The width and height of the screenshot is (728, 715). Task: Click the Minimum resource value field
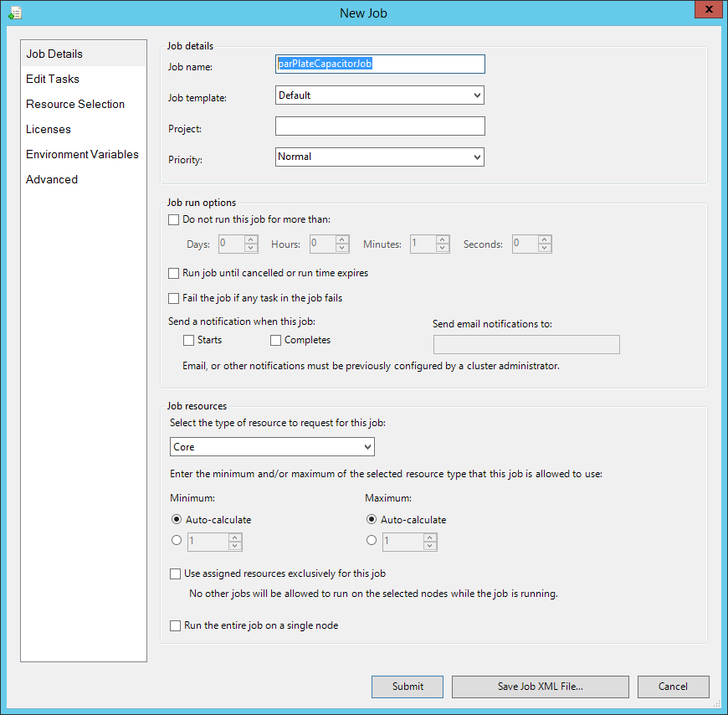point(208,542)
